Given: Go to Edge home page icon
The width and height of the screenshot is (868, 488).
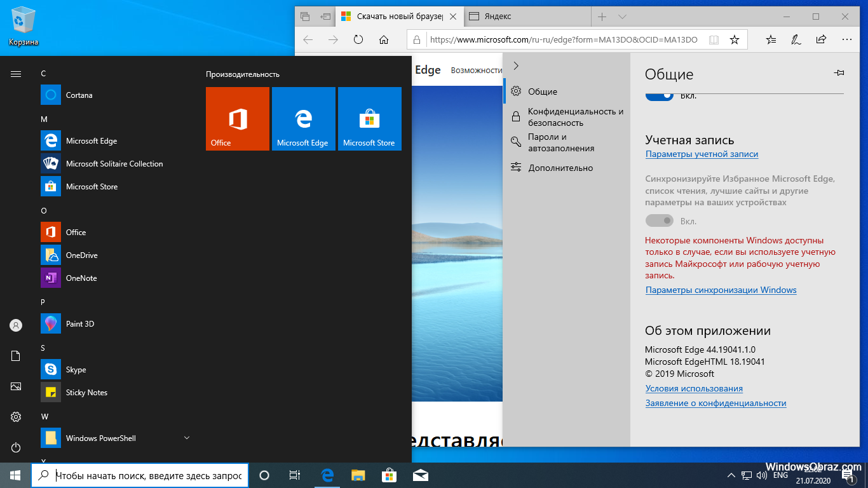Looking at the screenshot, I should (384, 39).
